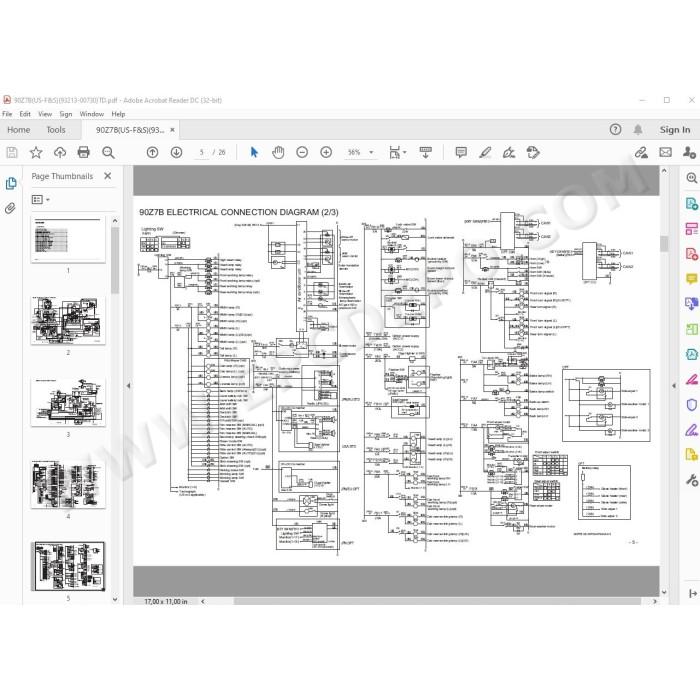Screen dimensions: 700x700
Task: Go to next page with down arrow
Action: coord(176,152)
